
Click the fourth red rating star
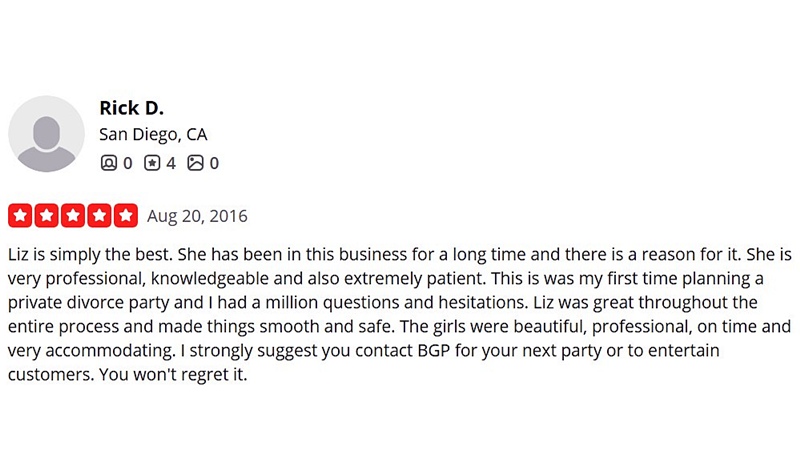click(x=99, y=216)
